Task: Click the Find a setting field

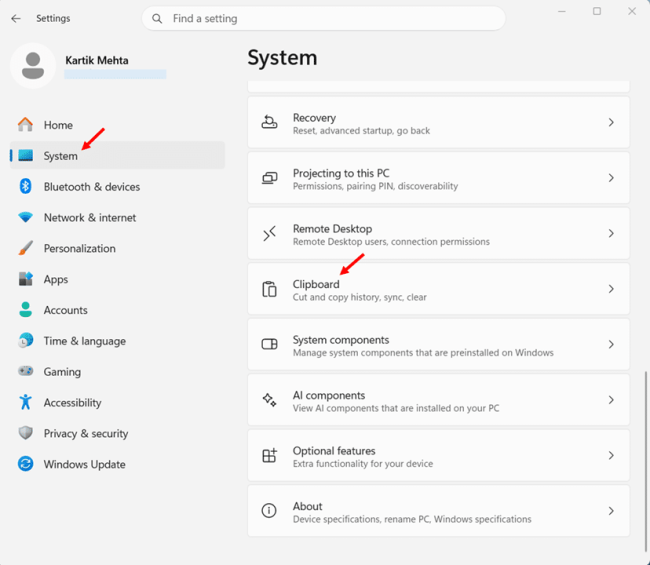Action: [x=323, y=18]
